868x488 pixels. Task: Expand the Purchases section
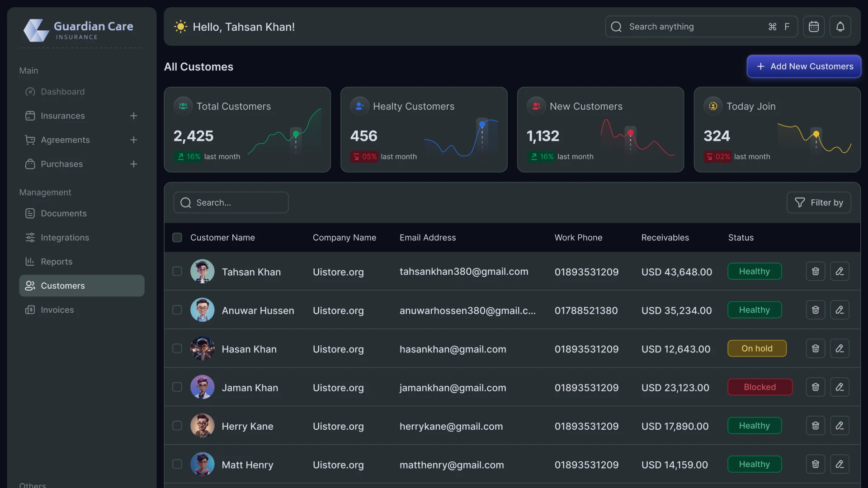coord(133,164)
